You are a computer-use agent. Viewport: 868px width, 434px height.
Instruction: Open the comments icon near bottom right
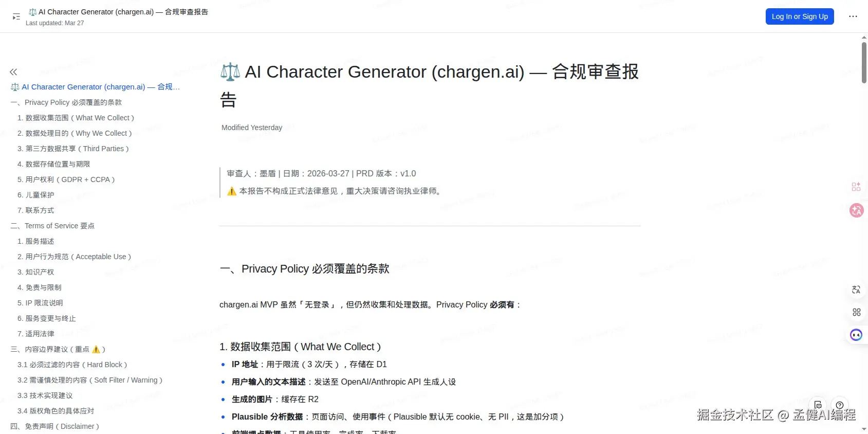818,405
